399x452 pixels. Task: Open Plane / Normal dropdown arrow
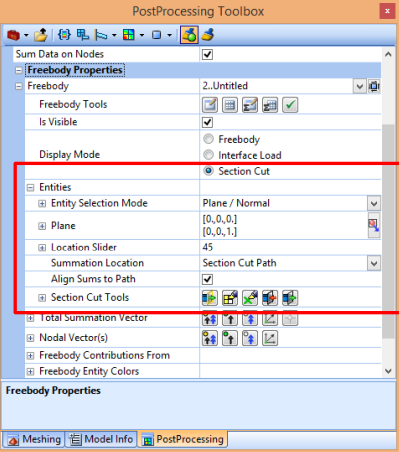(x=374, y=203)
